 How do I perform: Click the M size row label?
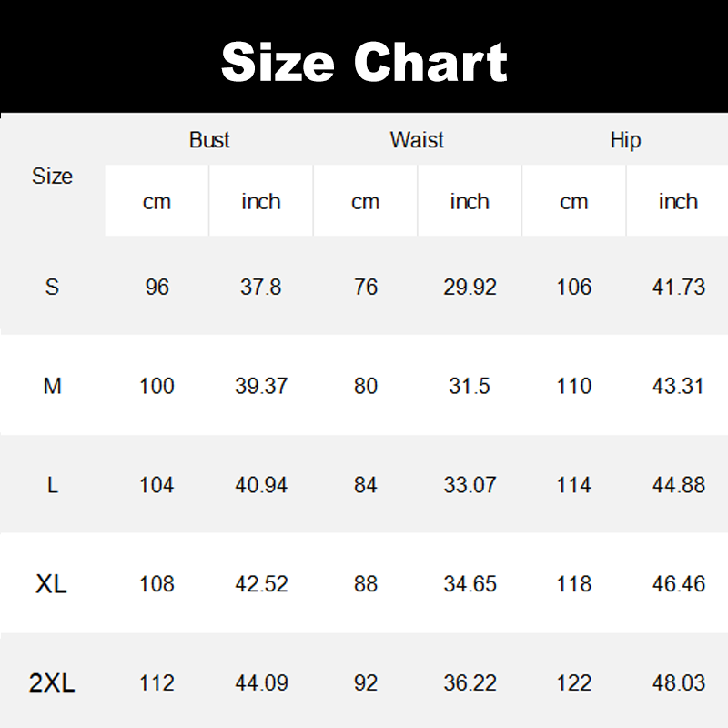tap(52, 386)
